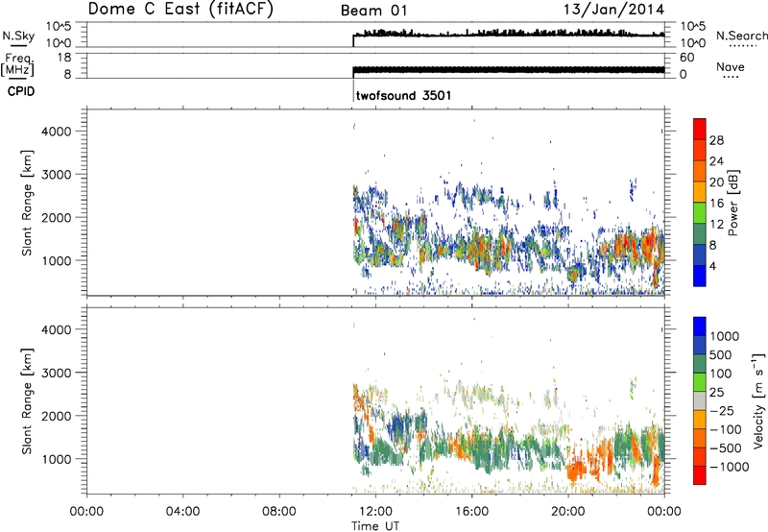Click the '04:00' time tick label
Image resolution: width=768 pixels, height=532 pixels.
coord(182,512)
